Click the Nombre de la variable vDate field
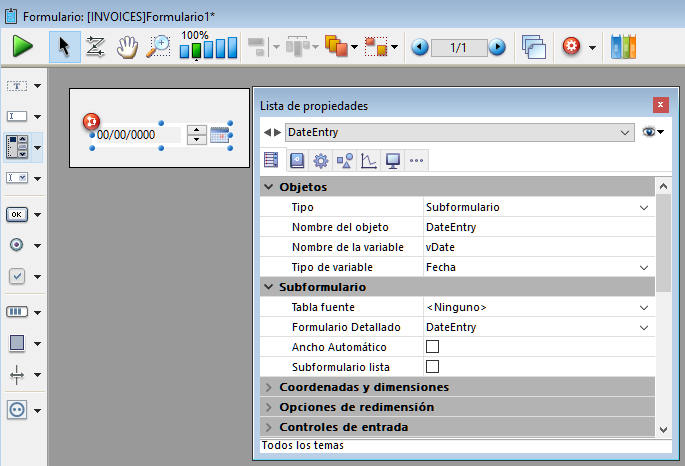Viewport: 685px width, 466px height. 536,247
